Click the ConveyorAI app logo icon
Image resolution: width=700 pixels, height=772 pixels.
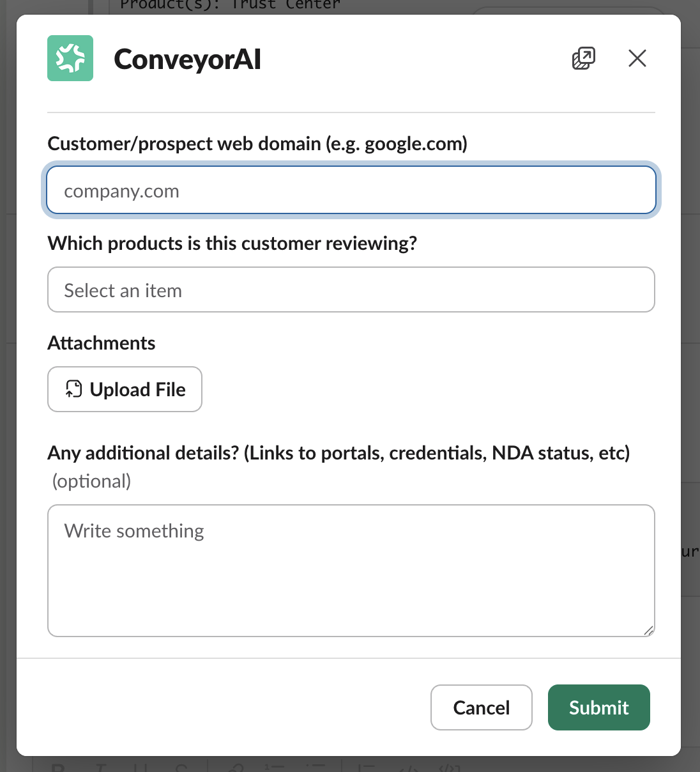pyautogui.click(x=70, y=58)
